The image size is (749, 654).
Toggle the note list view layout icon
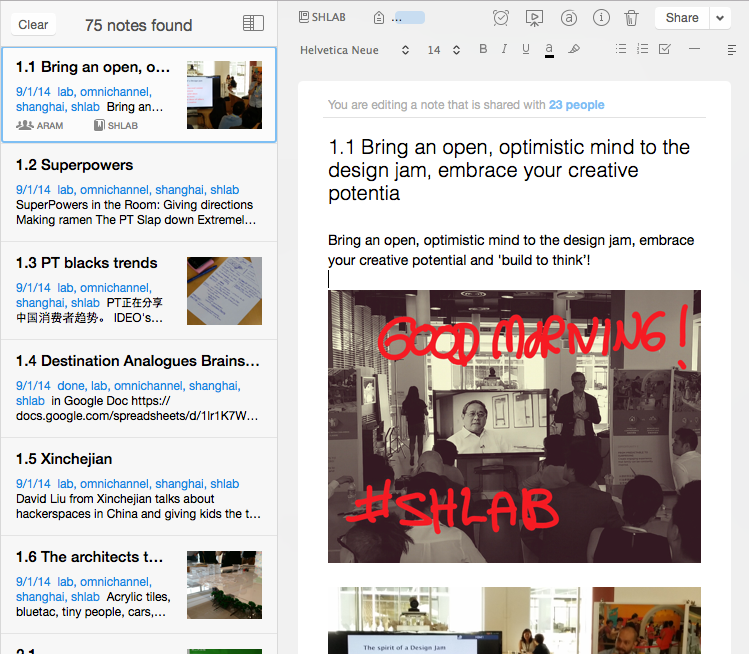[253, 23]
